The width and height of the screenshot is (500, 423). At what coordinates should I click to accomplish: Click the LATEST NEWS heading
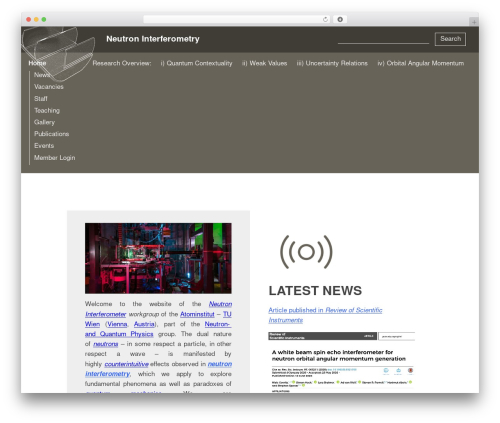[x=315, y=291]
